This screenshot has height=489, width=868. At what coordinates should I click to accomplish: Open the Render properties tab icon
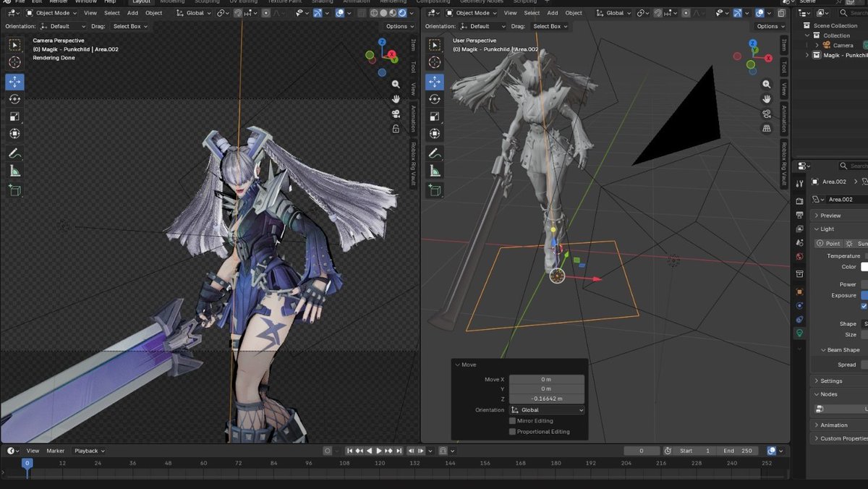pos(799,201)
